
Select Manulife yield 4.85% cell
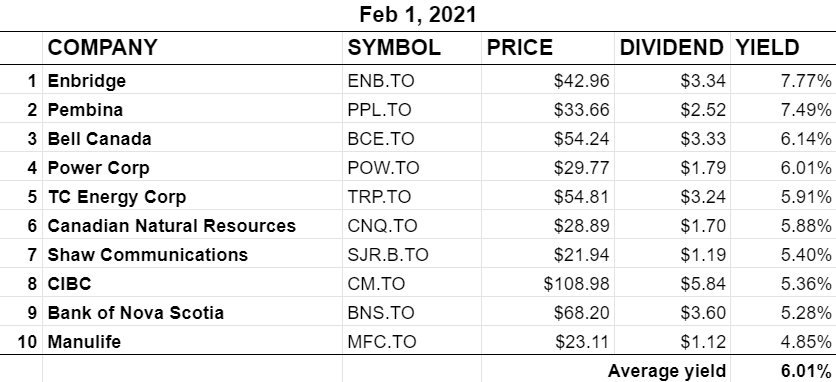[783, 341]
